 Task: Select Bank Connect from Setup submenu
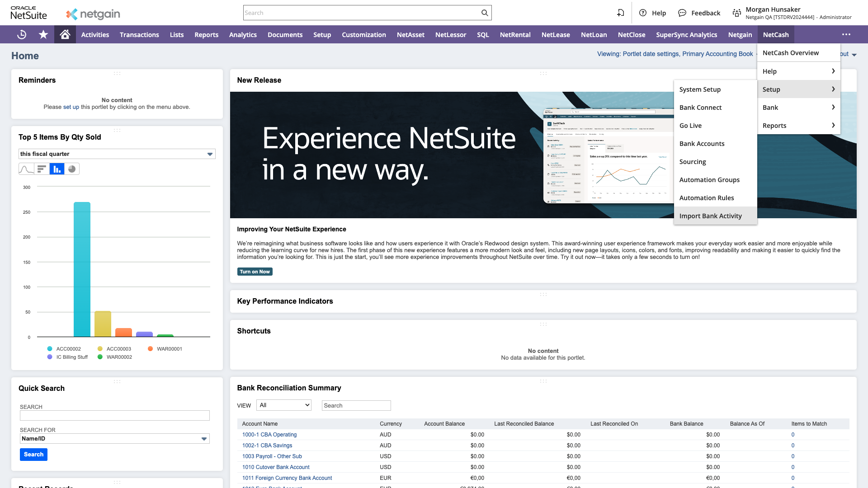(715, 108)
